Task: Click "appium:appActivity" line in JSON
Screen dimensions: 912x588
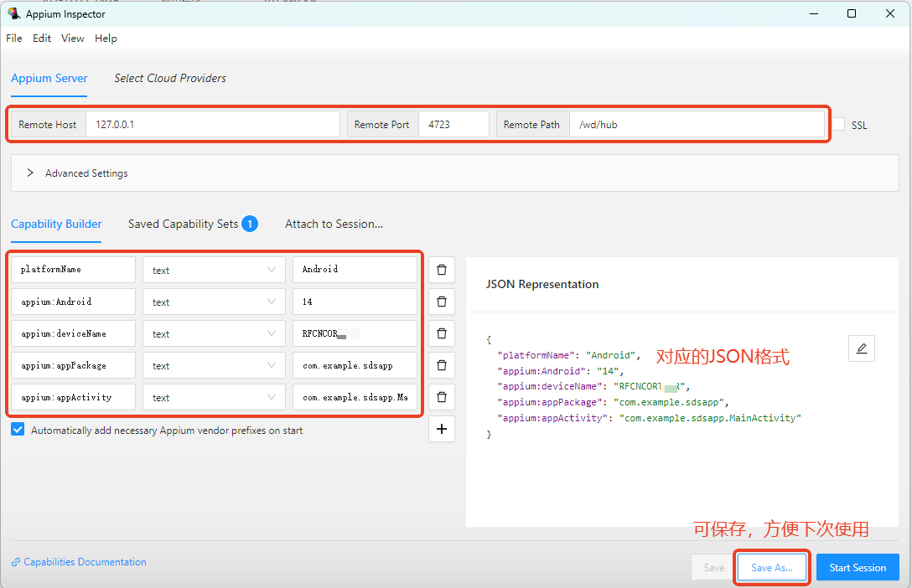Action: tap(649, 418)
